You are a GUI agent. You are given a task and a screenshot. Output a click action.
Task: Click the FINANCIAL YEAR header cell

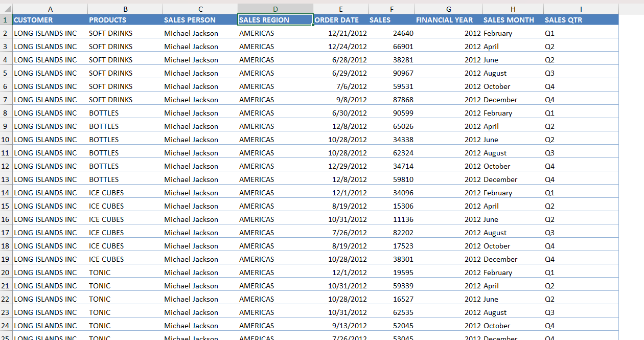coord(448,20)
